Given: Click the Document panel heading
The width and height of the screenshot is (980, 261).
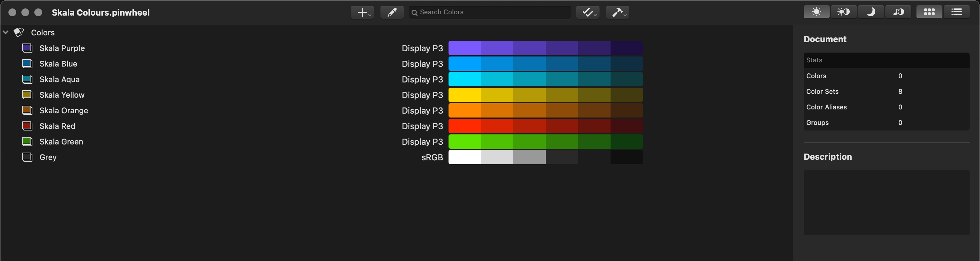Looking at the screenshot, I should (x=825, y=39).
